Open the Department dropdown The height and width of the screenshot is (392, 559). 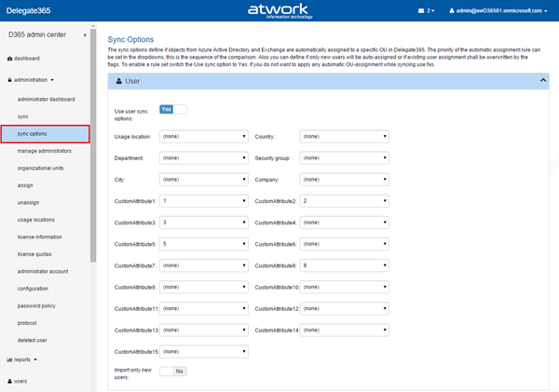pos(203,158)
